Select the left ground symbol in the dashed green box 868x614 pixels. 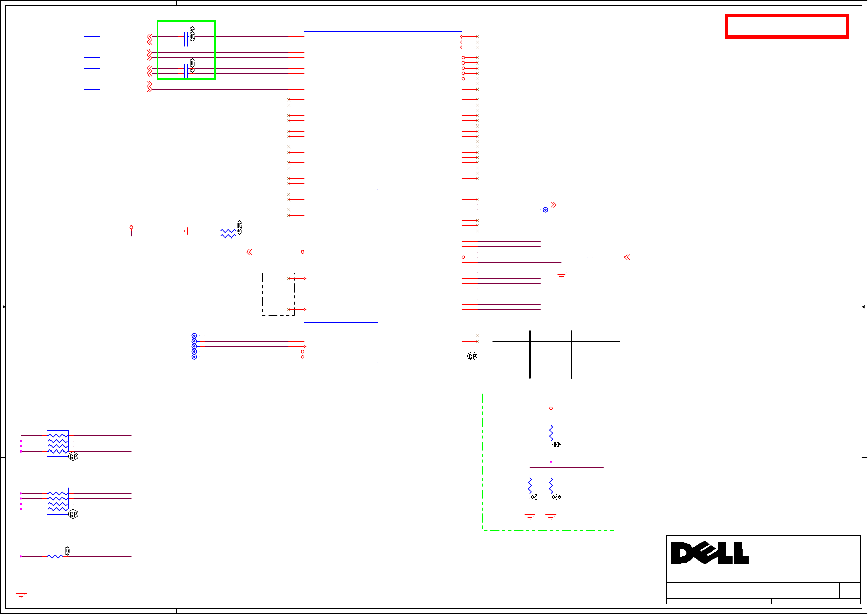(530, 516)
